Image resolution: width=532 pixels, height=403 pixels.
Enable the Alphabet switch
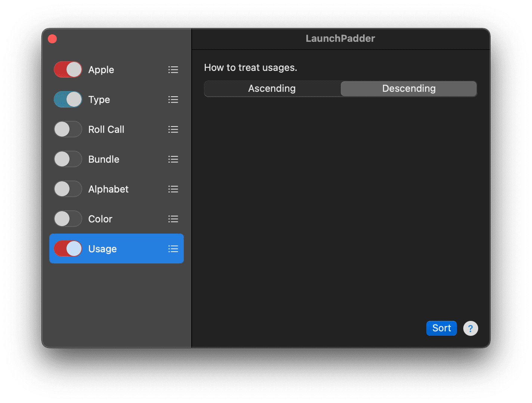pyautogui.click(x=68, y=189)
